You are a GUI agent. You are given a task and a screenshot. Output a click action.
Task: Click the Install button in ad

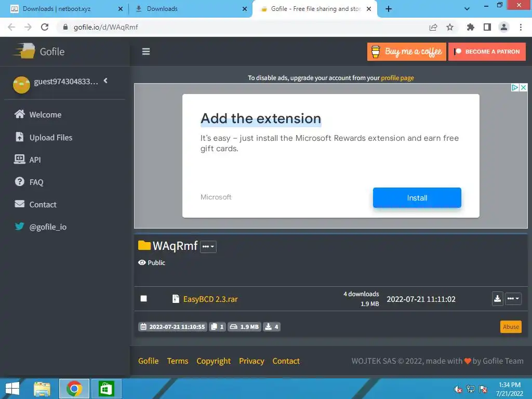click(417, 197)
